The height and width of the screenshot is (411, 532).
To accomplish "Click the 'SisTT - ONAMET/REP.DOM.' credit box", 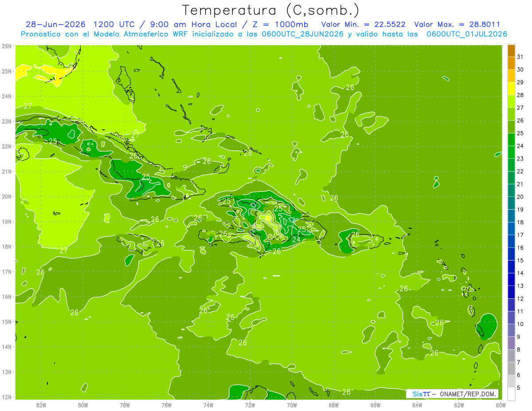I will [x=452, y=394].
